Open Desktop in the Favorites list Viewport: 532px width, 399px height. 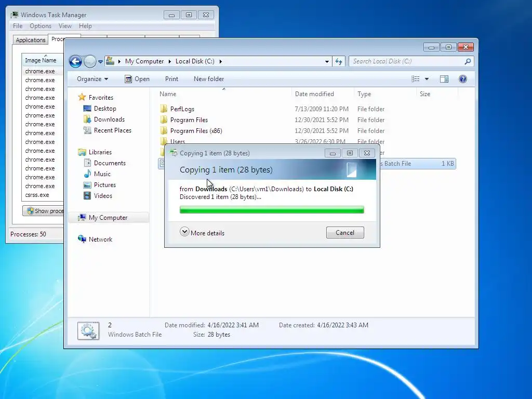pyautogui.click(x=105, y=109)
